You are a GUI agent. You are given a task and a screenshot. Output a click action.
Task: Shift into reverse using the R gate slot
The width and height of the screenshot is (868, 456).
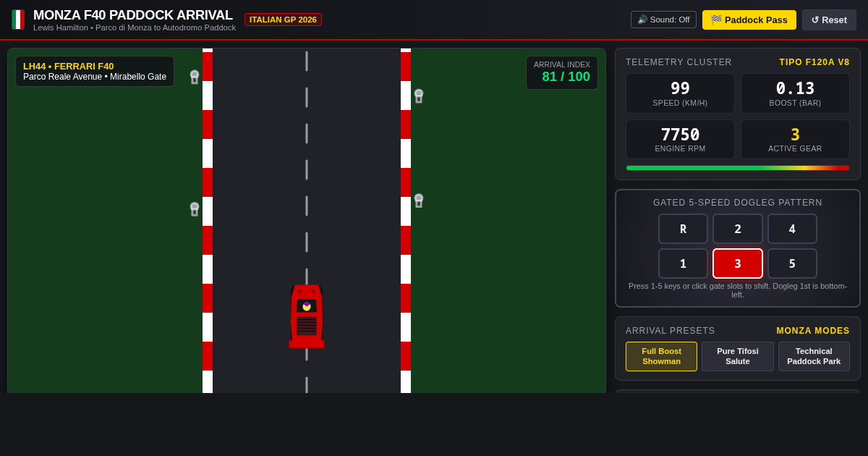(683, 229)
